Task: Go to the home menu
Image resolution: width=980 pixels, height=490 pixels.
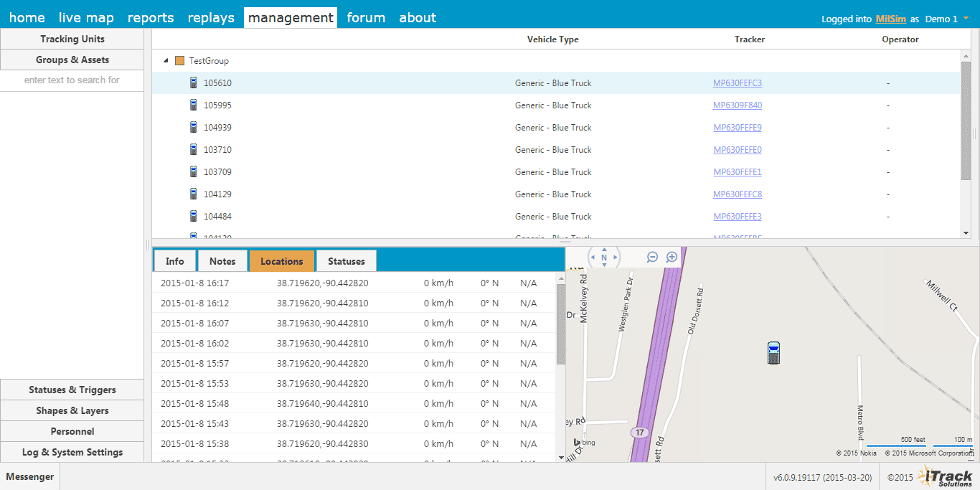Action: tap(27, 18)
